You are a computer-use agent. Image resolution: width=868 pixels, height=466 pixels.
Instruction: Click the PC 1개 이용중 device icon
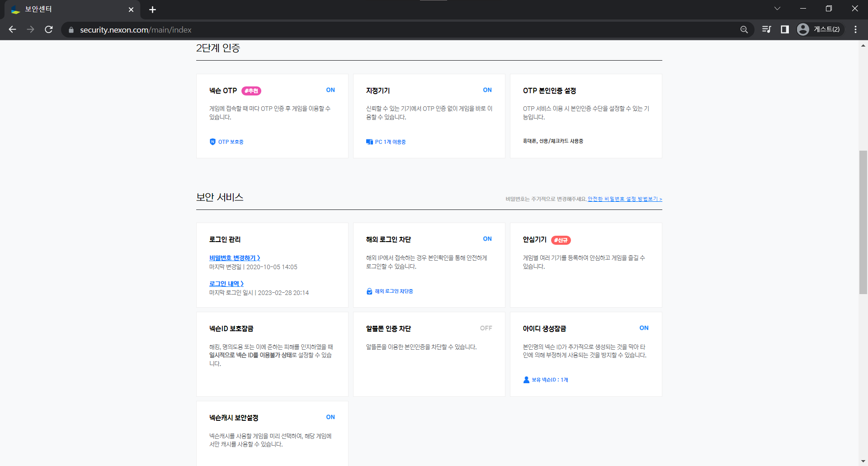click(369, 142)
